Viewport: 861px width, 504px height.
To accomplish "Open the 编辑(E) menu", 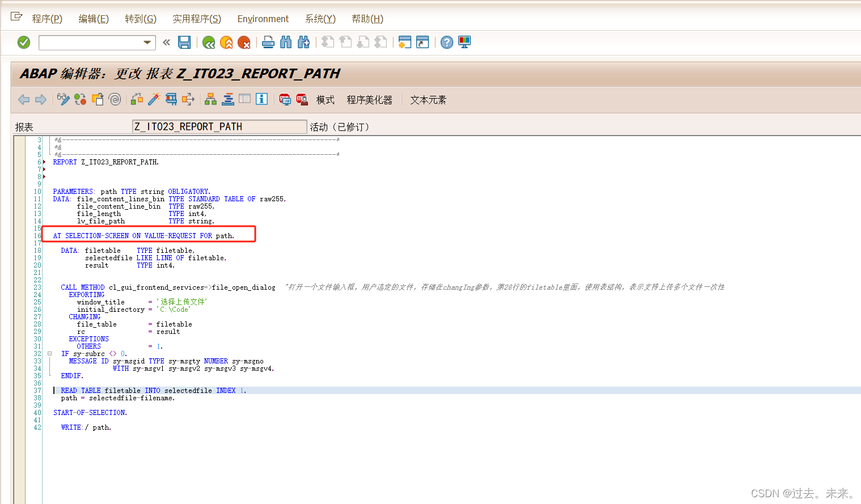I will [x=94, y=19].
